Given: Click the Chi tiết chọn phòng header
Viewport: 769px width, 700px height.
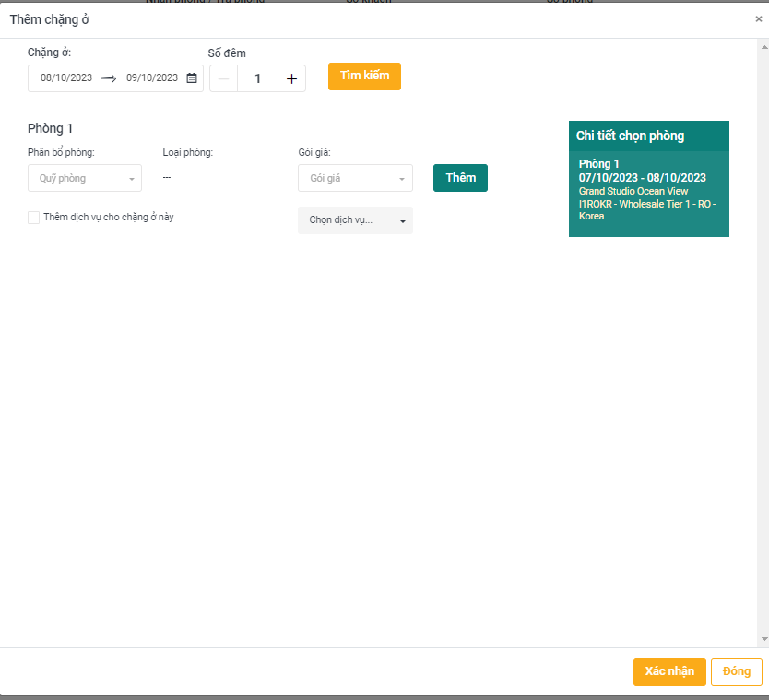Looking at the screenshot, I should (x=648, y=136).
